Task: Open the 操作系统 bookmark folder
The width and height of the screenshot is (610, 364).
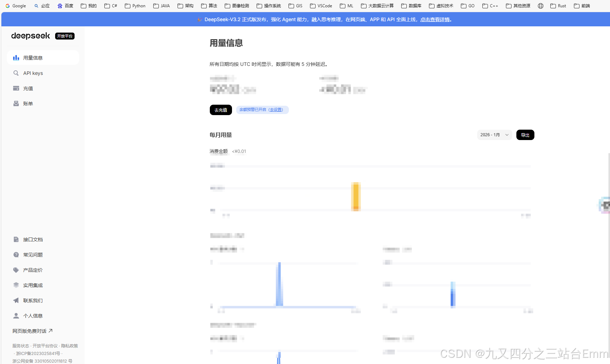Action: tap(269, 6)
